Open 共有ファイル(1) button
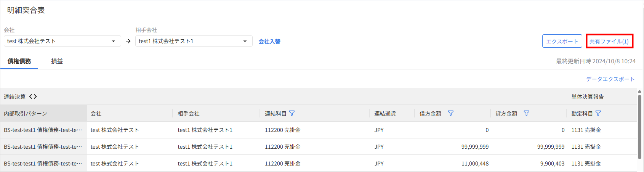Viewport: 644px width, 172px height. coord(609,41)
